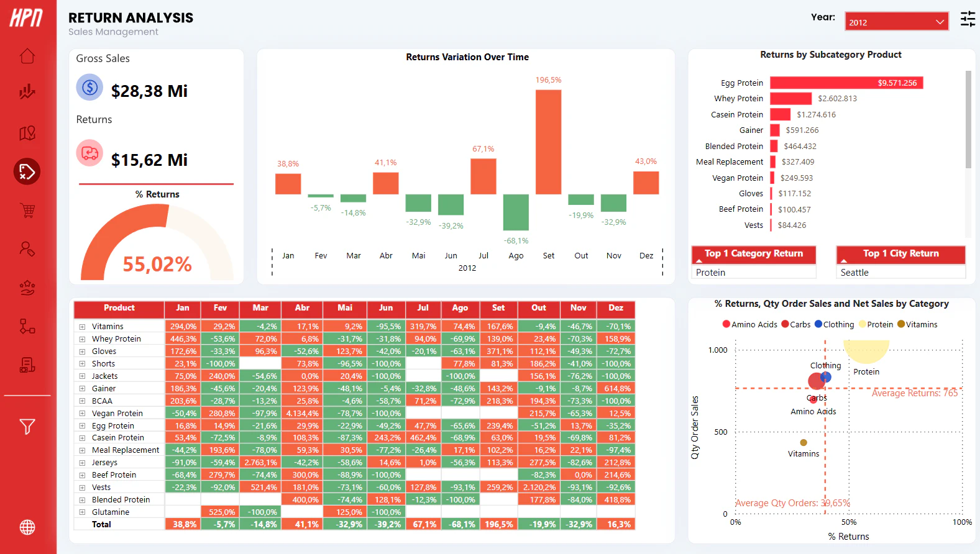
Task: Click the Top 1 City Return header
Action: [901, 254]
